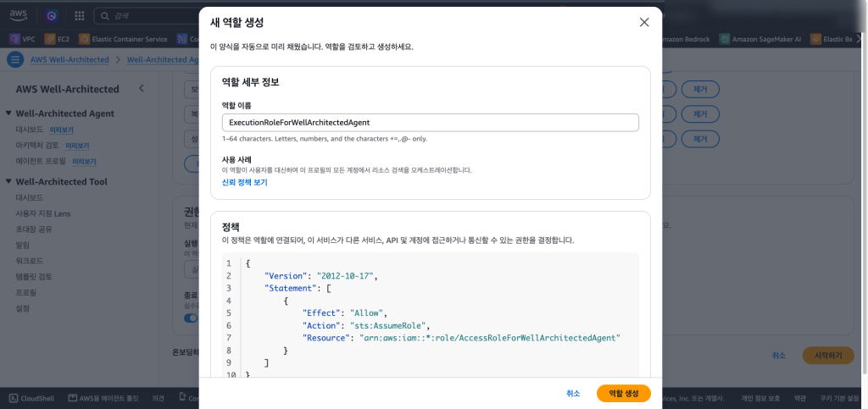Click the 정책 section heading
Screen dimensions: 868x409
point(231,227)
